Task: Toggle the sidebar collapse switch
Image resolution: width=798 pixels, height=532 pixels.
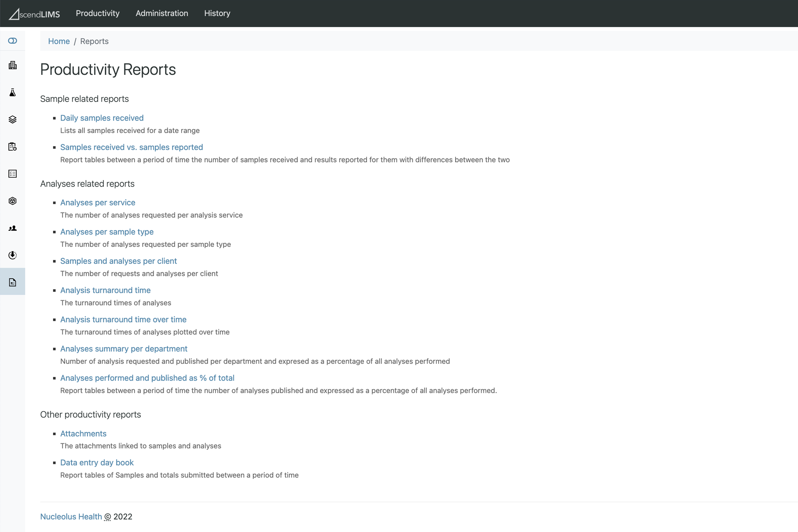Action: click(12, 41)
